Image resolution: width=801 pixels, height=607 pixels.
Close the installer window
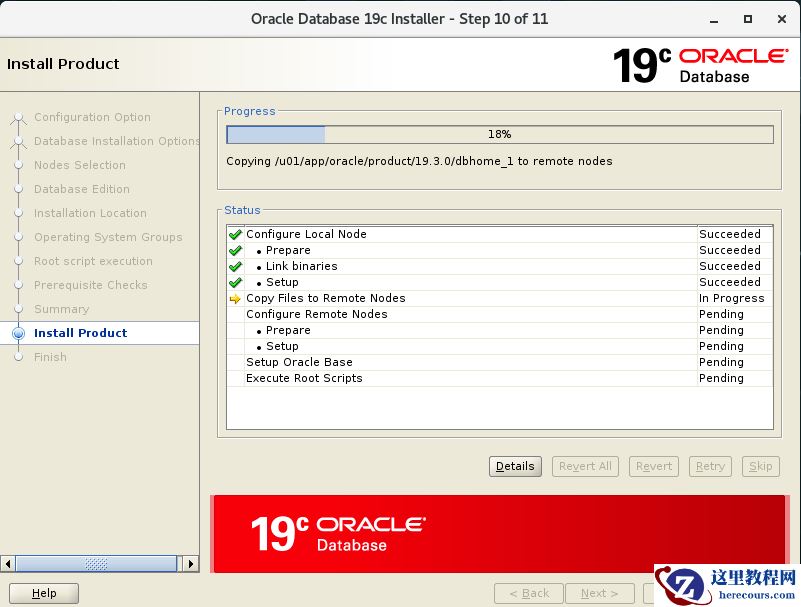point(782,19)
